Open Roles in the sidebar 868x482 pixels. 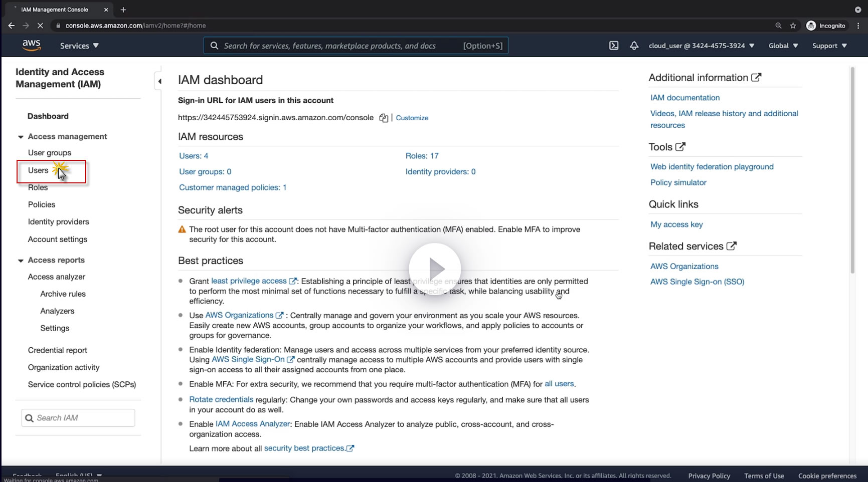38,187
